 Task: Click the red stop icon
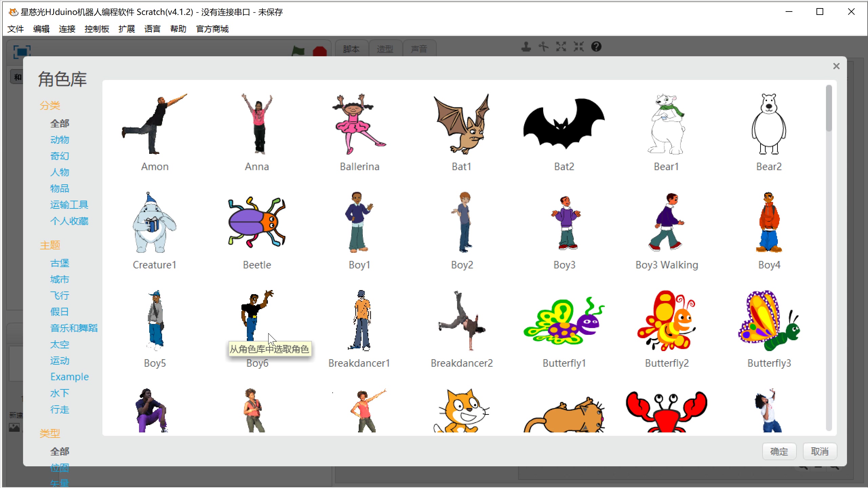click(319, 52)
